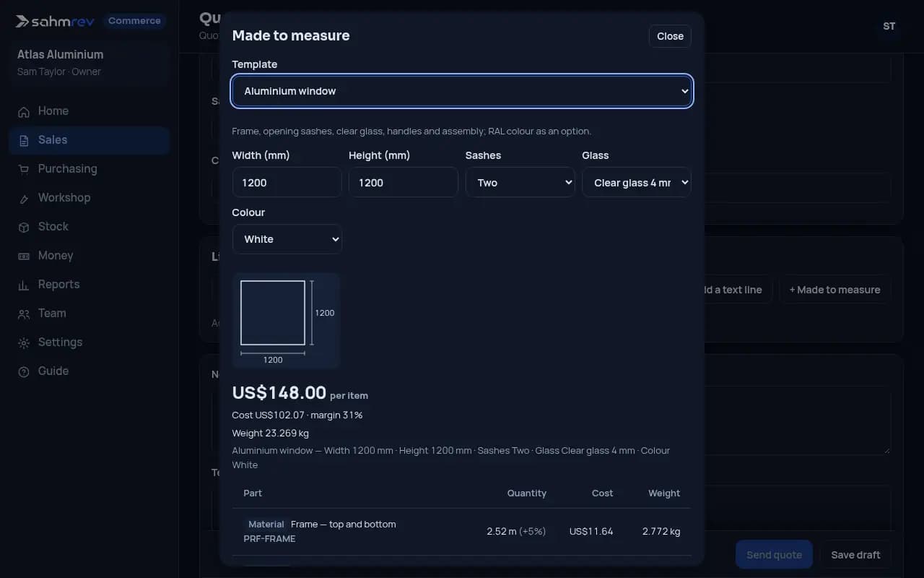Click the Save draft button

855,555
